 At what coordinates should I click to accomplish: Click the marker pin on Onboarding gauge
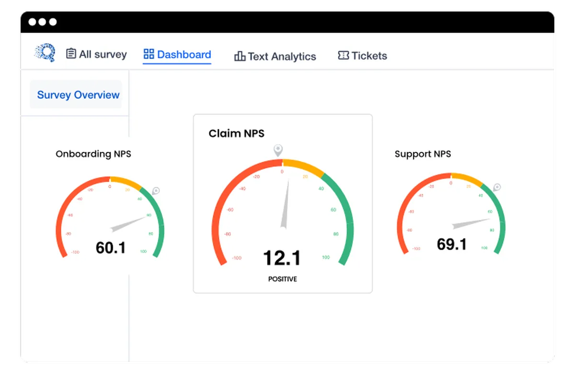pos(155,191)
